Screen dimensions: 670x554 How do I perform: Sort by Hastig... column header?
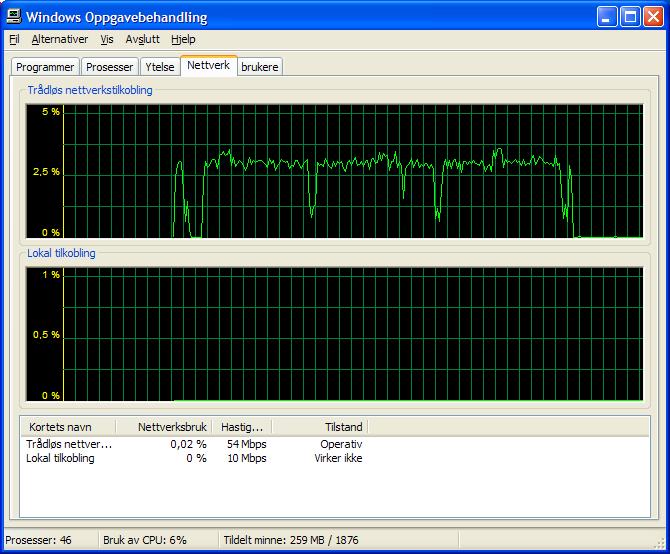point(242,427)
